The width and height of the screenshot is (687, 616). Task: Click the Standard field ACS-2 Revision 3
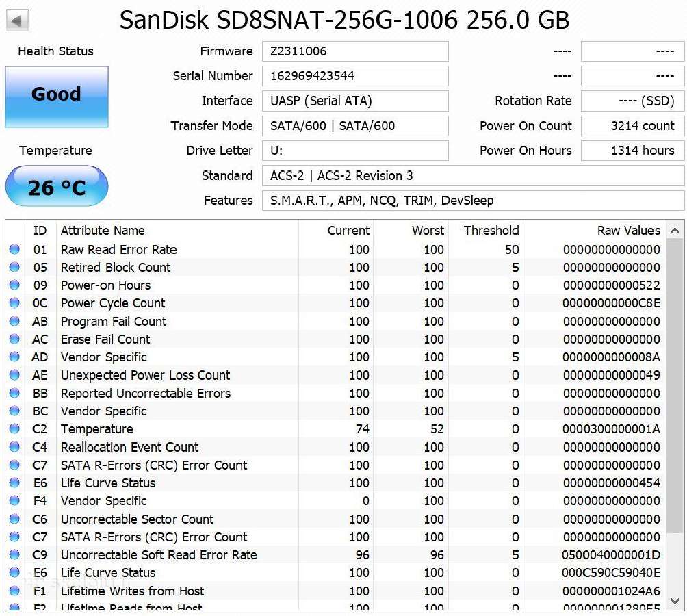tap(474, 176)
